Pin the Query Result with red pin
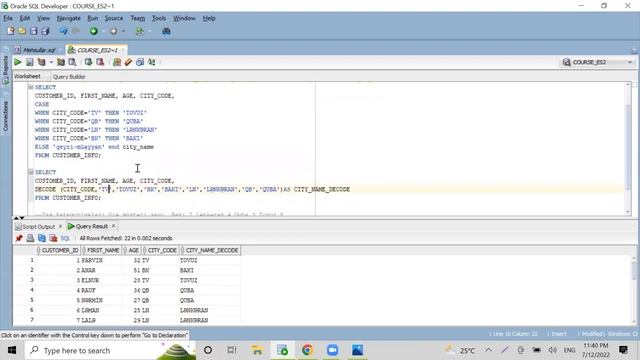 tap(19, 238)
